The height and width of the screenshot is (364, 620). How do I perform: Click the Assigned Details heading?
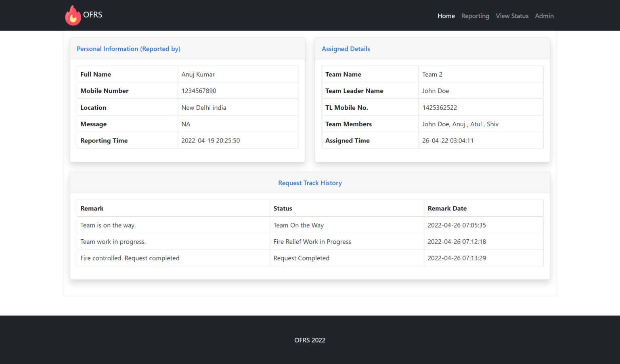coord(346,48)
